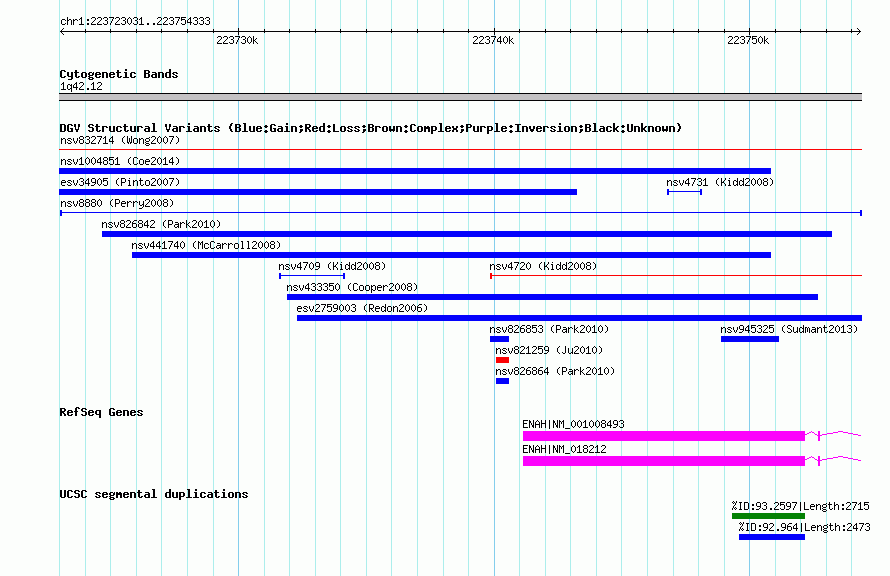The height and width of the screenshot is (576, 890).
Task: Open nsv945325 (Sudmant2013) variant label
Action: [789, 329]
